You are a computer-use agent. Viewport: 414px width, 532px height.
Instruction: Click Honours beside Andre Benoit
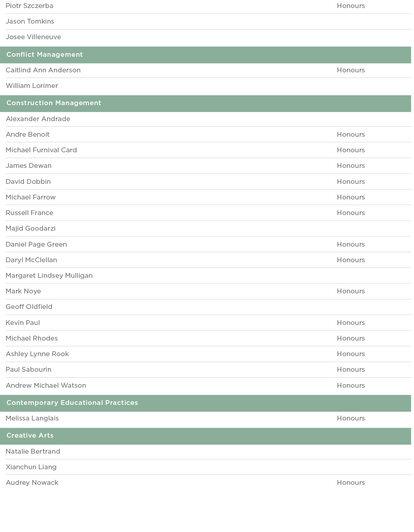click(x=351, y=135)
